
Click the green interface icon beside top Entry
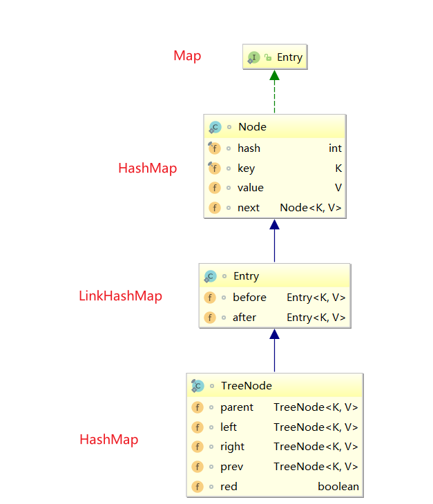(253, 57)
